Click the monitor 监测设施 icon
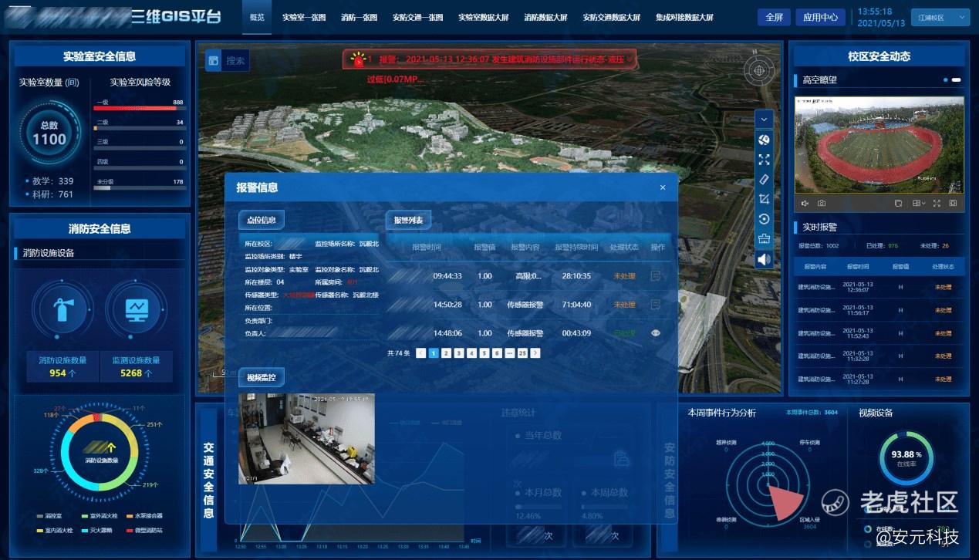 coord(137,309)
